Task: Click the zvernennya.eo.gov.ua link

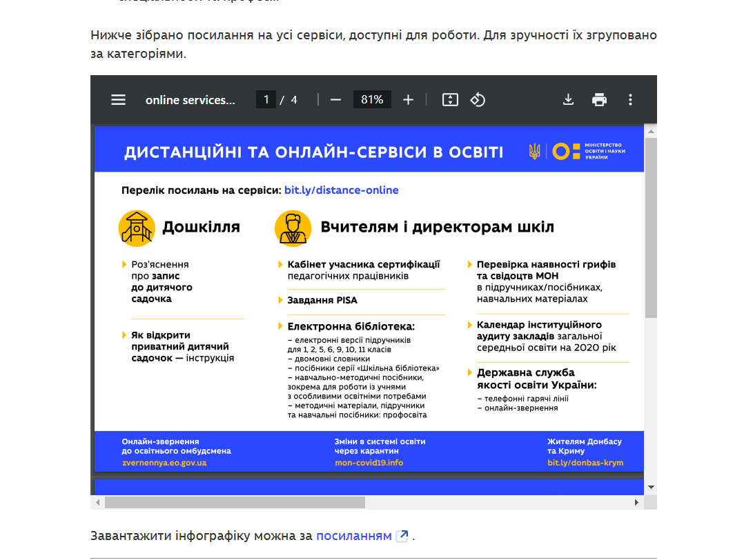Action: 164,463
